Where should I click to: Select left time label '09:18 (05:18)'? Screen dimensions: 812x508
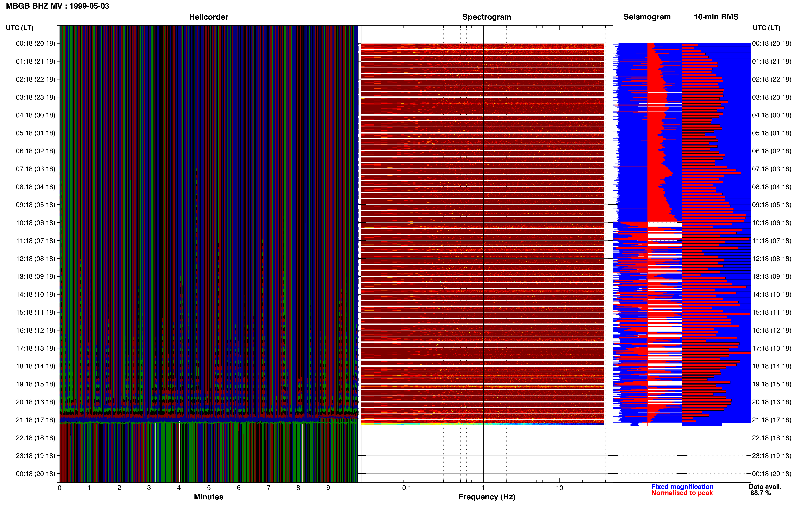(x=36, y=205)
